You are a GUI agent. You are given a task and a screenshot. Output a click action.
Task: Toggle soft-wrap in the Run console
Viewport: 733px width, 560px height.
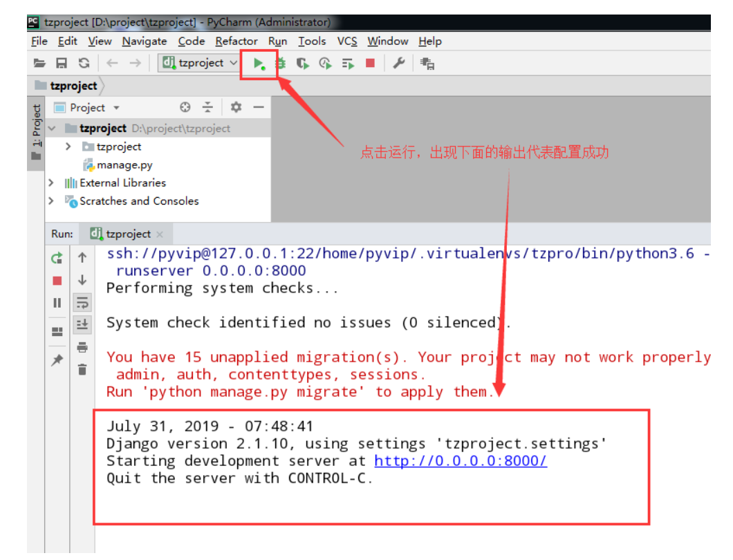[82, 302]
